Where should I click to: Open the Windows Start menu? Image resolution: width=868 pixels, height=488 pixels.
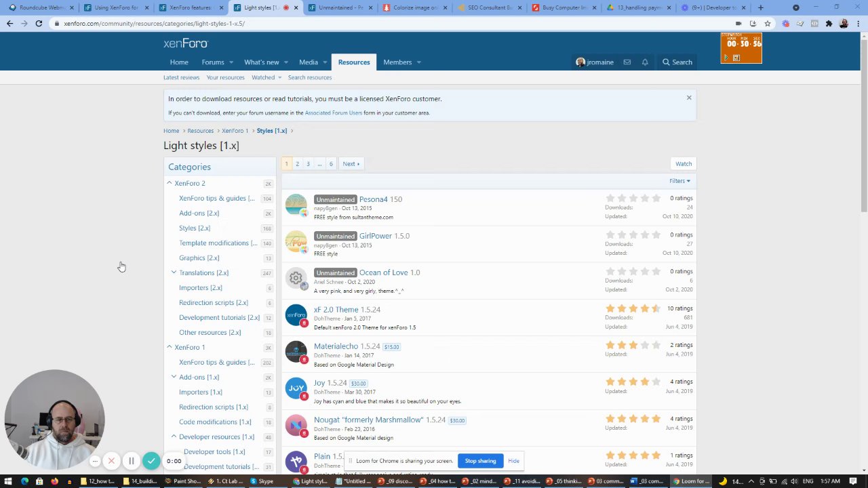[x=9, y=481]
